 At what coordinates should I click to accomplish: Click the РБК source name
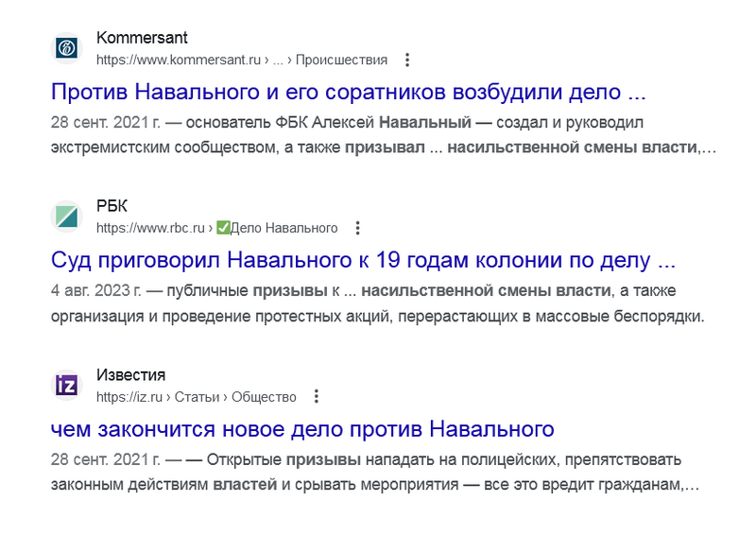point(112,206)
